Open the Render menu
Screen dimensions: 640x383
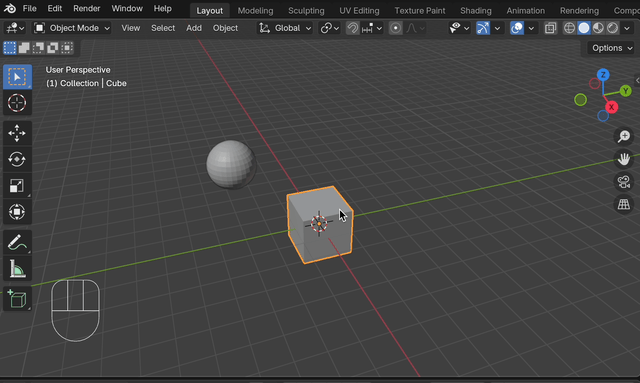[x=87, y=9]
